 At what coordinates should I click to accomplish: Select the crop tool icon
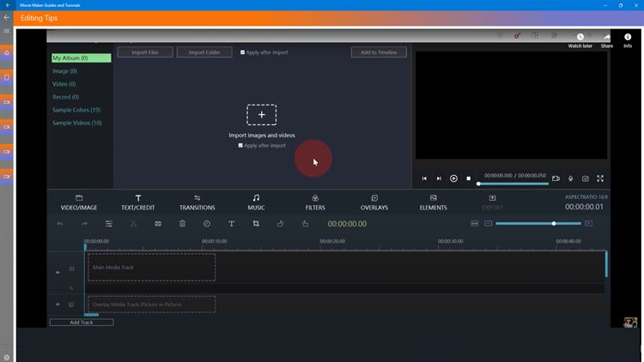tap(256, 224)
